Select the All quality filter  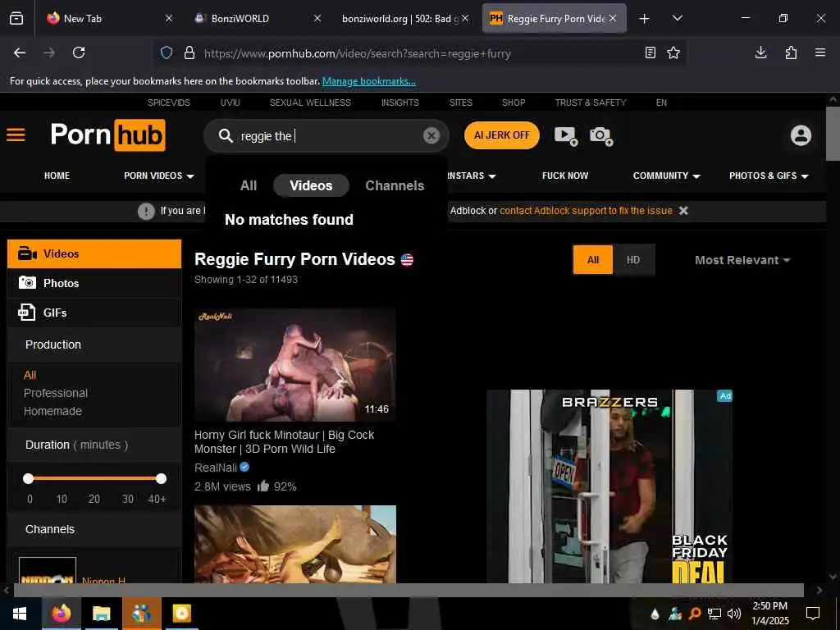coord(593,260)
